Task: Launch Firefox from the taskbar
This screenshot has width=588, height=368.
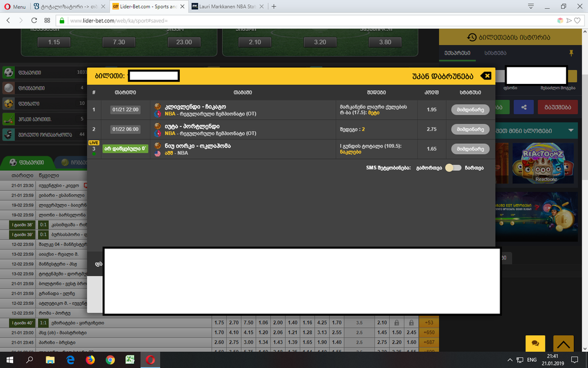Action: click(x=90, y=360)
